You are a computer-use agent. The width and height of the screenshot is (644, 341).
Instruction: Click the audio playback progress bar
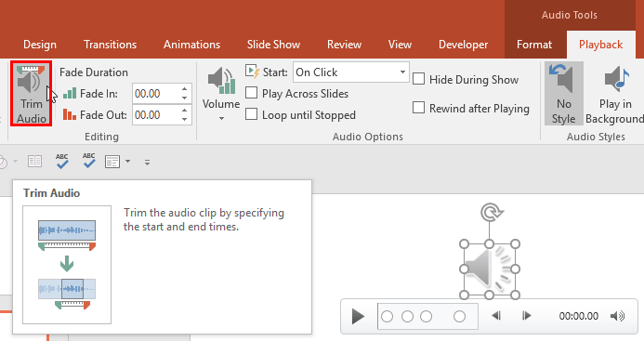pyautogui.click(x=427, y=316)
